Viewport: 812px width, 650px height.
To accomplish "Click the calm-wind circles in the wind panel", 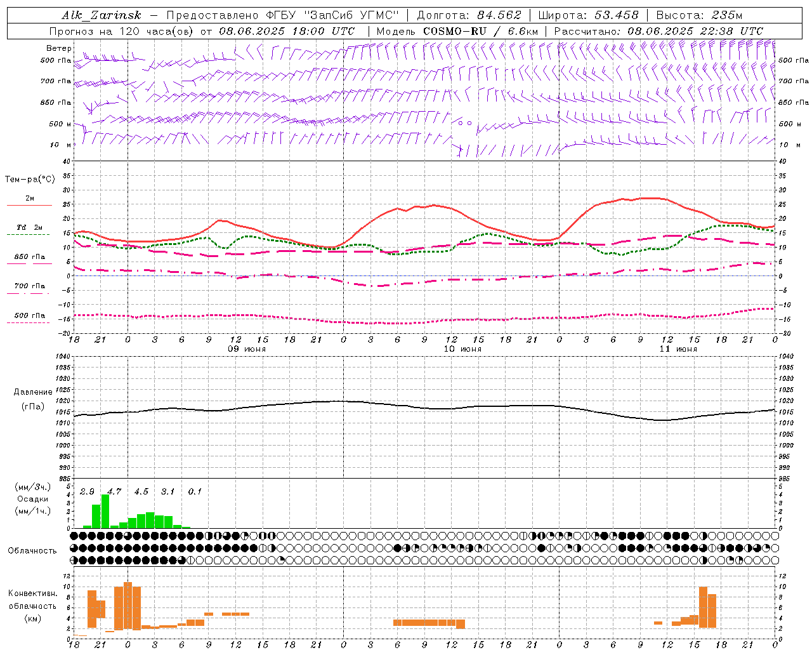I will tap(466, 123).
